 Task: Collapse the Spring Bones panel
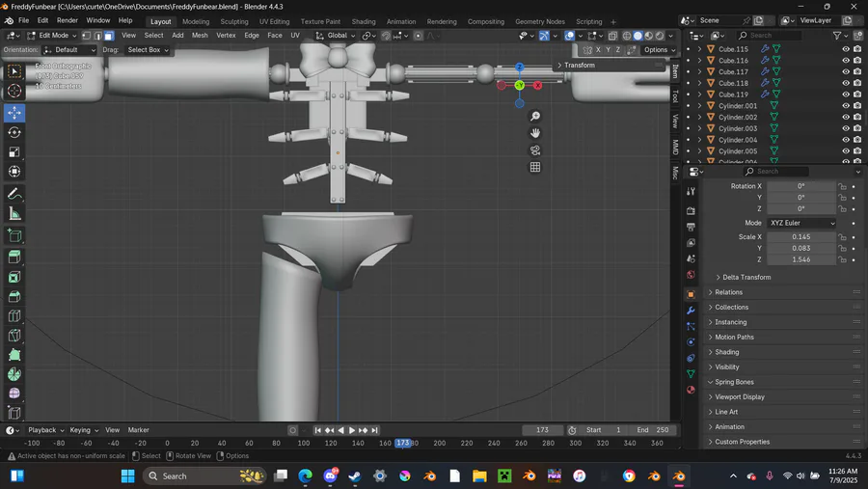click(x=734, y=382)
